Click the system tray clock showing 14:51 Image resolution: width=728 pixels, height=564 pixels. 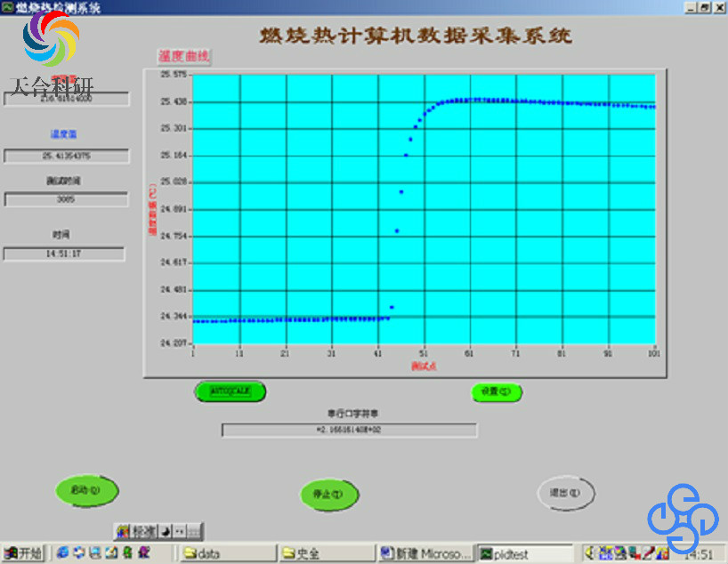click(698, 553)
